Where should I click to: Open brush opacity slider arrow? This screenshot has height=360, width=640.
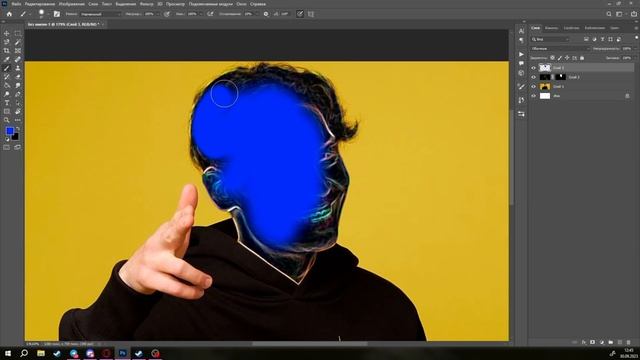[x=158, y=14]
